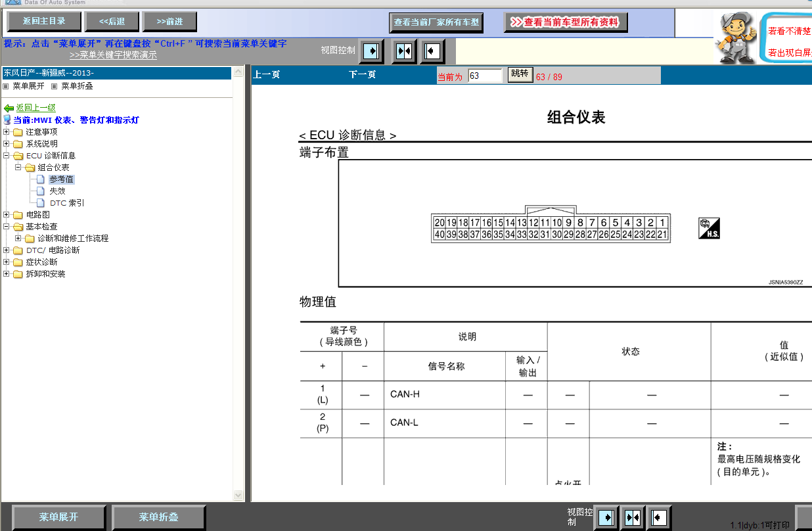The height and width of the screenshot is (531, 812).
Task: Click the green 返回上一级 arrow icon
Action: 9,108
